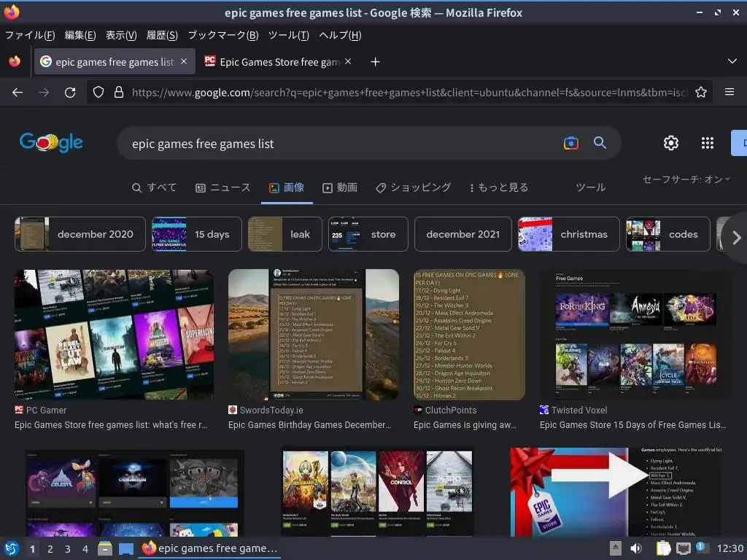Switch to the すべて search tab
This screenshot has height=560, width=747.
click(155, 187)
